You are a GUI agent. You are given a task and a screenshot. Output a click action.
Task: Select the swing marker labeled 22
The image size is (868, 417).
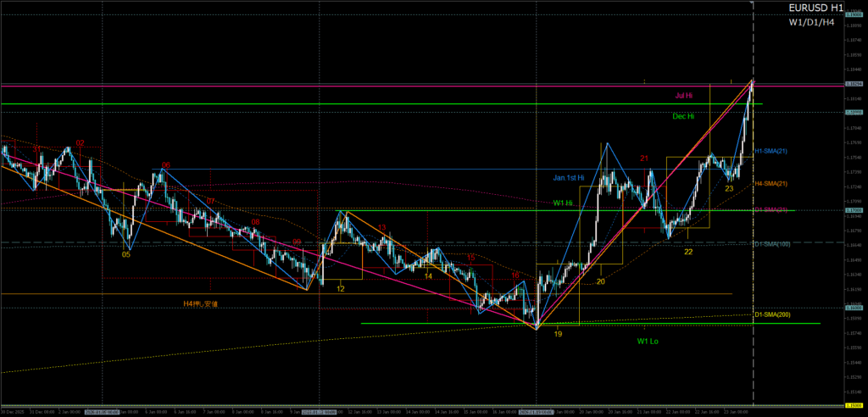click(689, 253)
